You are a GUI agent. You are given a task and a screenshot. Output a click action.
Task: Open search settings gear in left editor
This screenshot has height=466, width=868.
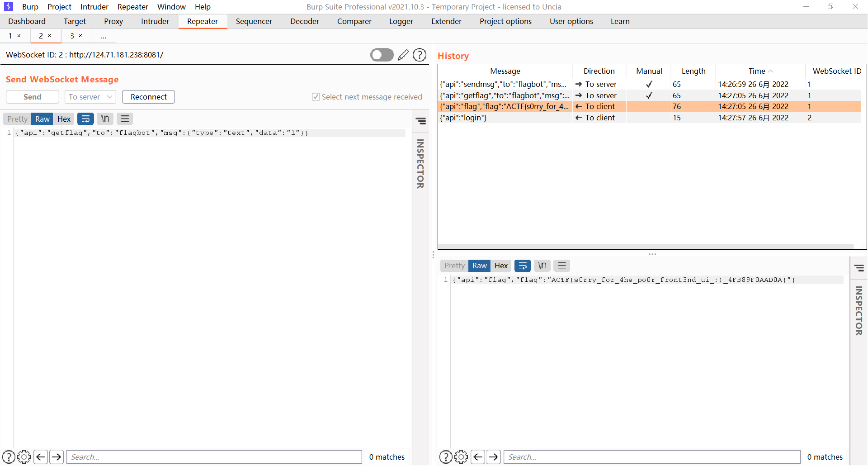[x=24, y=457]
